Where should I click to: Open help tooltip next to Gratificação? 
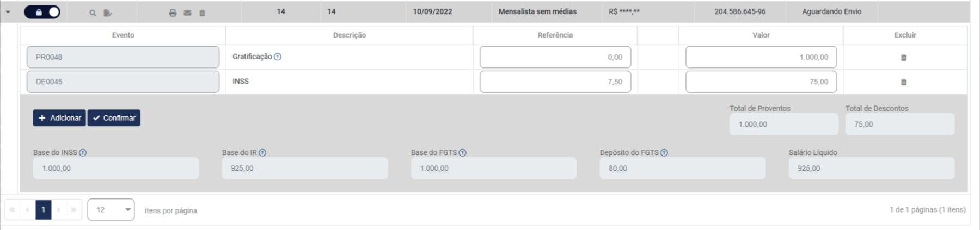pos(278,57)
